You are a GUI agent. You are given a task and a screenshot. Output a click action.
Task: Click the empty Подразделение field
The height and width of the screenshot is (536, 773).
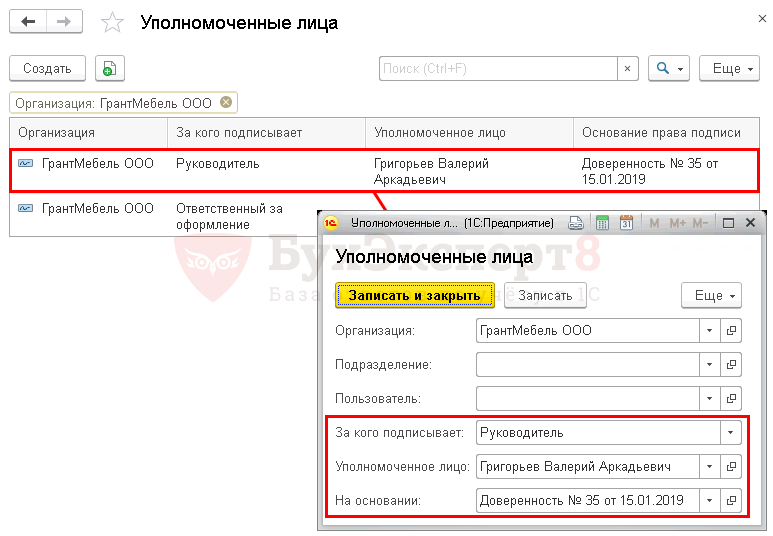tap(588, 364)
